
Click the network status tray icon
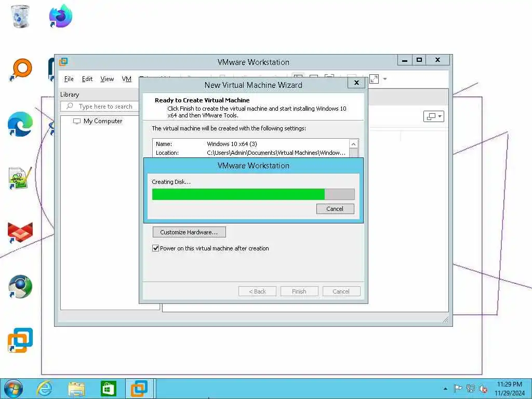point(470,389)
